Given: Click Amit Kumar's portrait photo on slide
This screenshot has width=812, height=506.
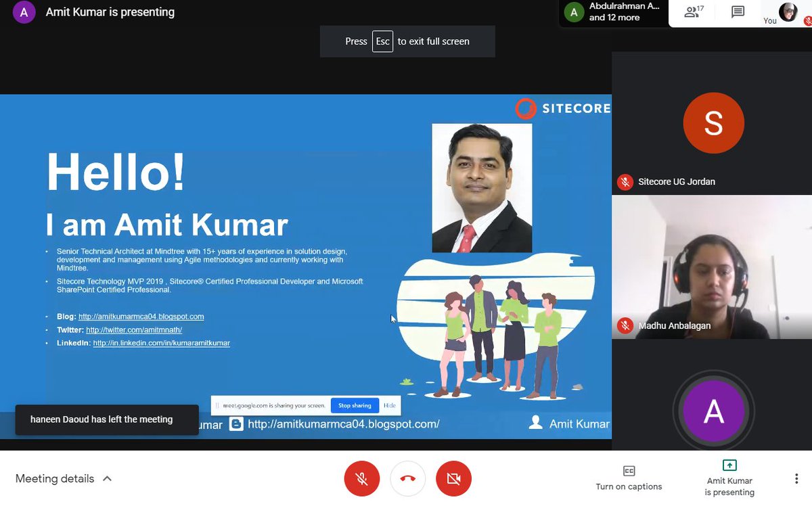Looking at the screenshot, I should (x=482, y=188).
